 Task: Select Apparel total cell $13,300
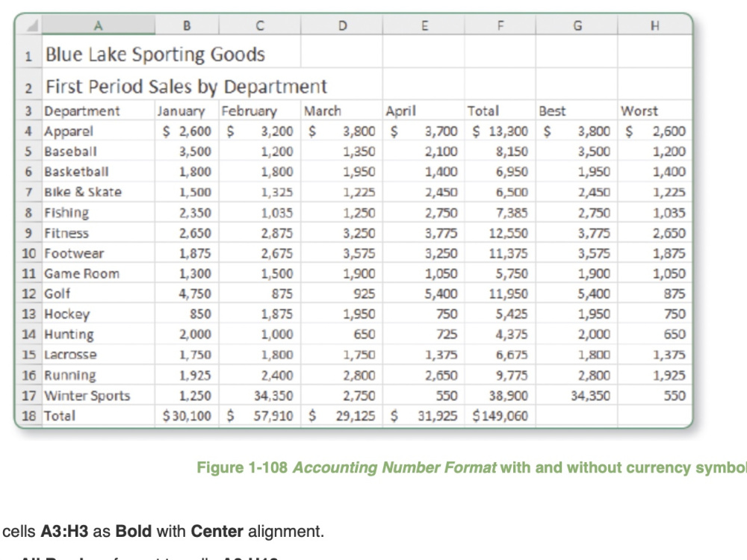pos(500,131)
